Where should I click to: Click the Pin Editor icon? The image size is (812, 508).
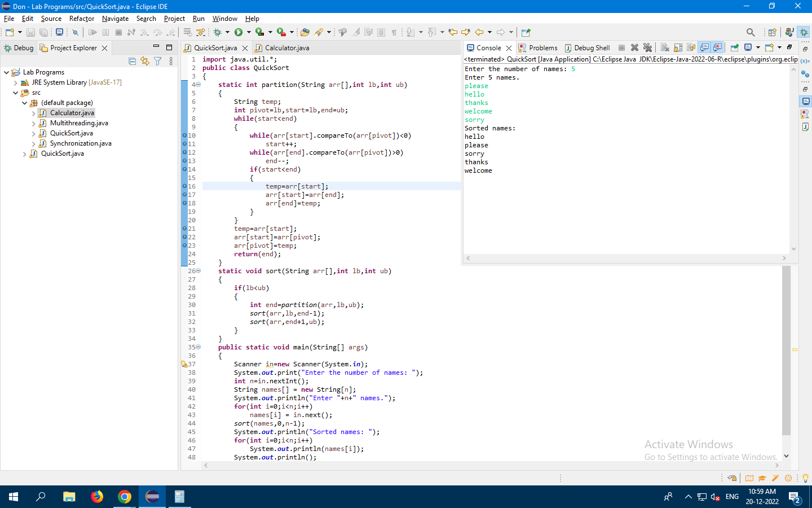pyautogui.click(x=526, y=32)
